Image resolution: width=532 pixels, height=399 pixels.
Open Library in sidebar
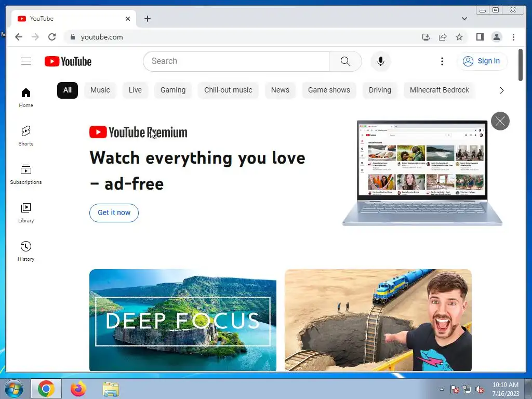click(26, 212)
